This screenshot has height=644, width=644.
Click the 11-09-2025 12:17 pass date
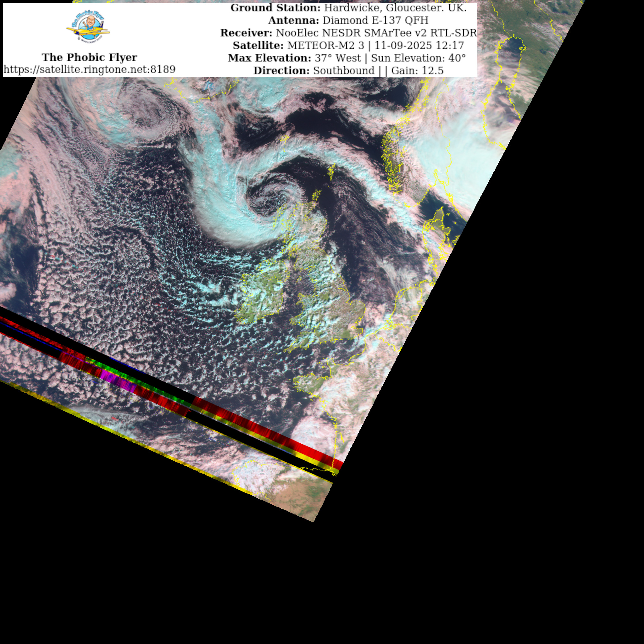coord(419,45)
